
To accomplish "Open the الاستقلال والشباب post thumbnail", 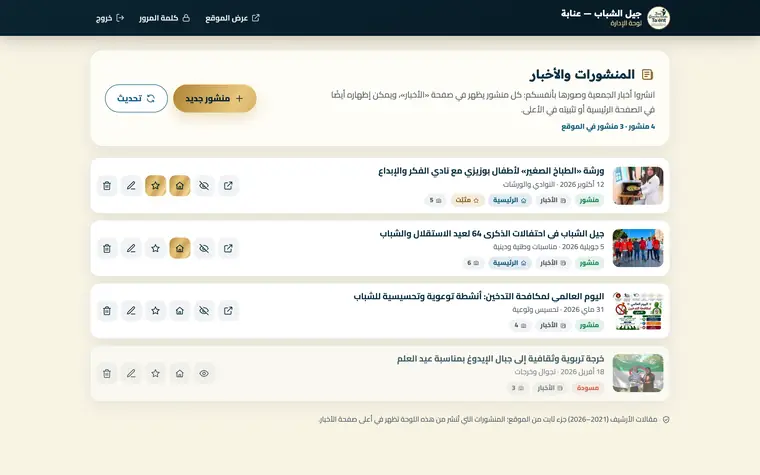I will [638, 248].
